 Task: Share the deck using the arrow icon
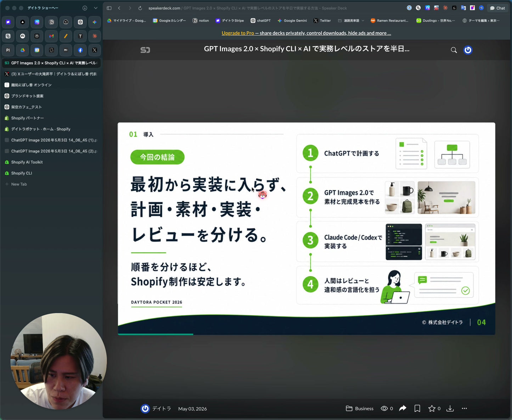pos(403,408)
